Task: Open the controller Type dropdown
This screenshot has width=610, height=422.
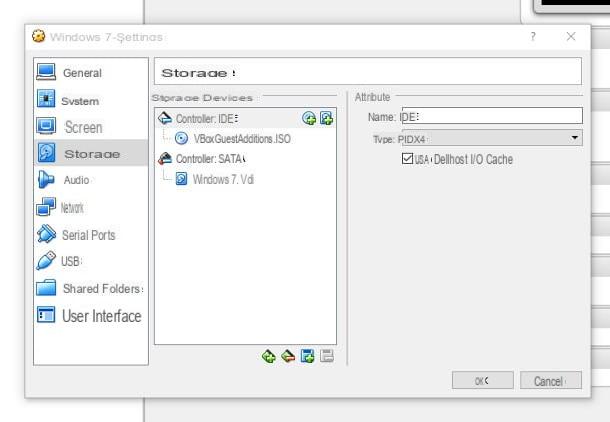Action: pos(492,138)
